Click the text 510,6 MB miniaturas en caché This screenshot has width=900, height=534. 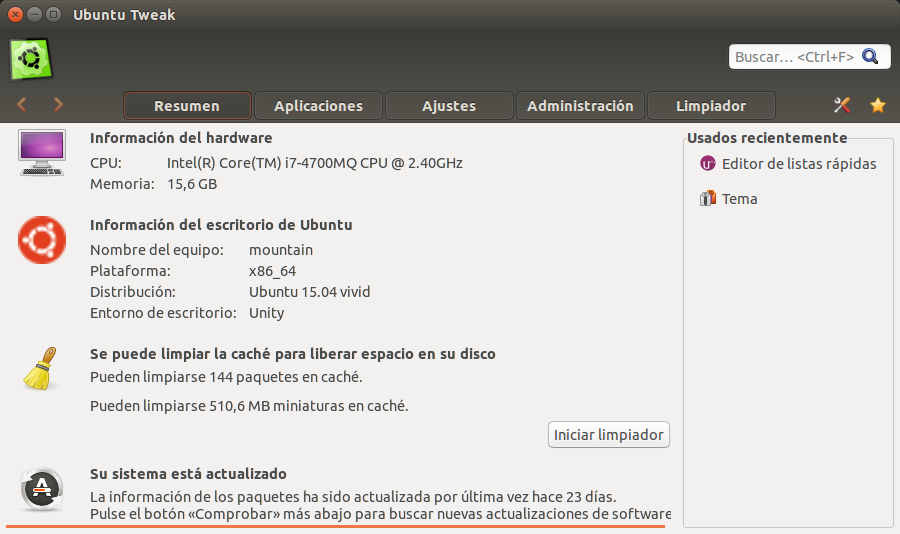click(x=309, y=406)
